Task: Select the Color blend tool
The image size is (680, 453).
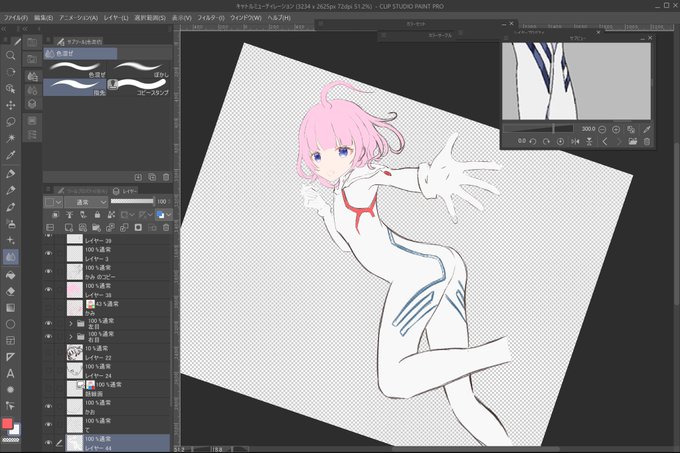Action: [10, 257]
